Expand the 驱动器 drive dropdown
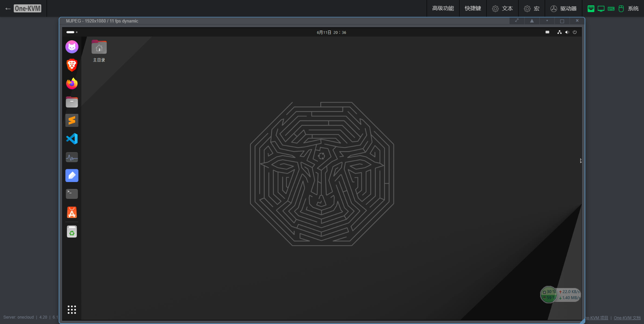The image size is (644, 324). coord(563,8)
